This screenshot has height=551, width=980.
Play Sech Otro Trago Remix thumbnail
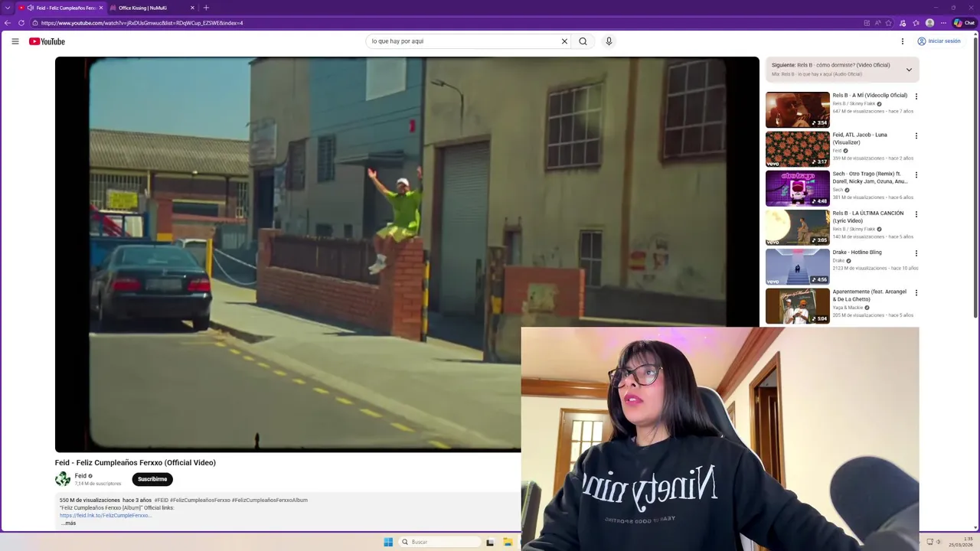pos(797,188)
